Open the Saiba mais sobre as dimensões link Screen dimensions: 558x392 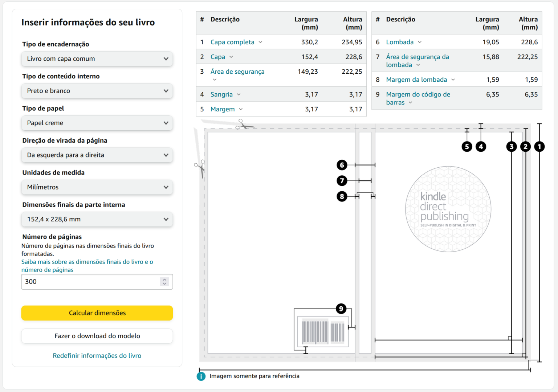tap(87, 266)
